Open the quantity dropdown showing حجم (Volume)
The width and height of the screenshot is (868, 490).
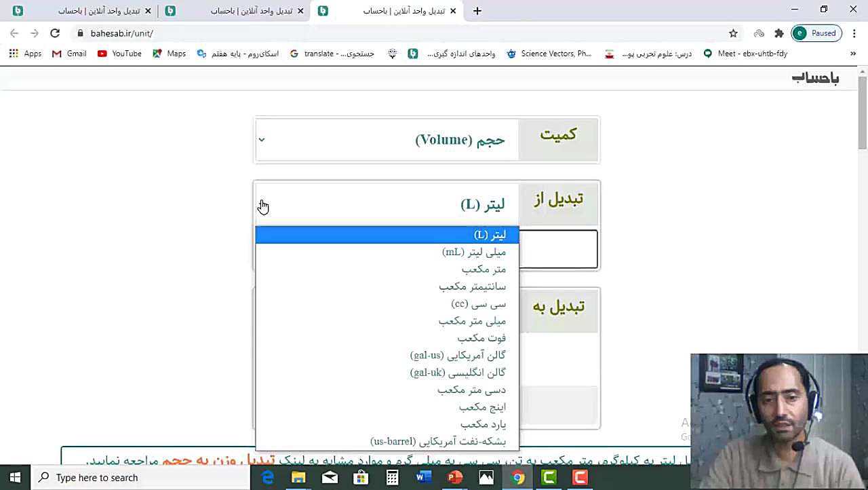(387, 140)
